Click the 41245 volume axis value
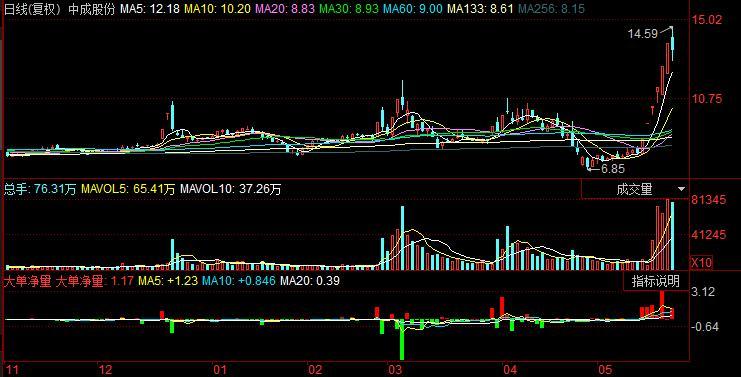This screenshot has width=741, height=377. (708, 235)
